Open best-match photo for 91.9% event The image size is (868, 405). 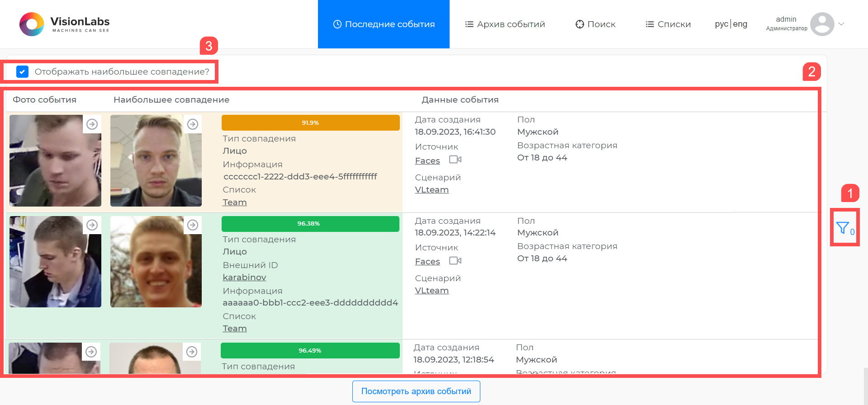click(x=156, y=160)
